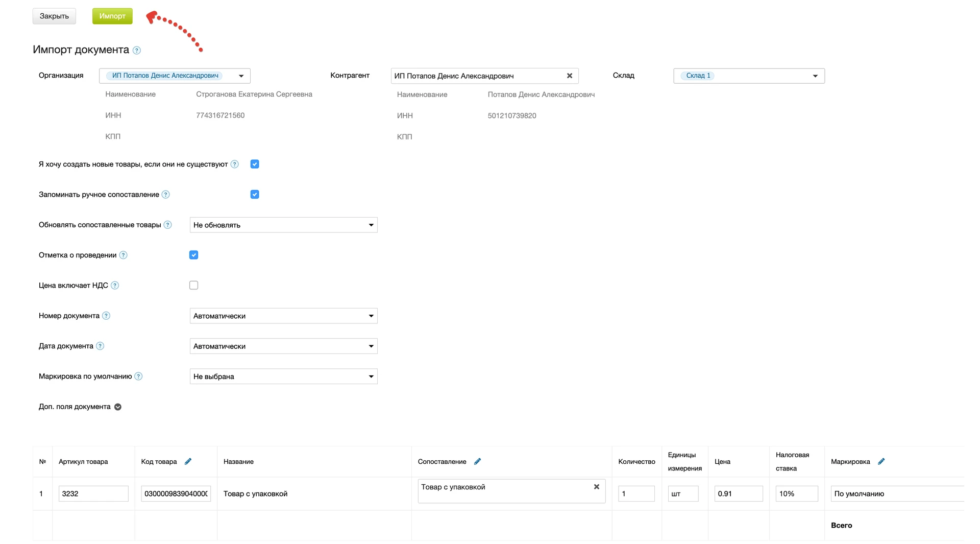Open row Маркировка По умолчанию selector

897,493
